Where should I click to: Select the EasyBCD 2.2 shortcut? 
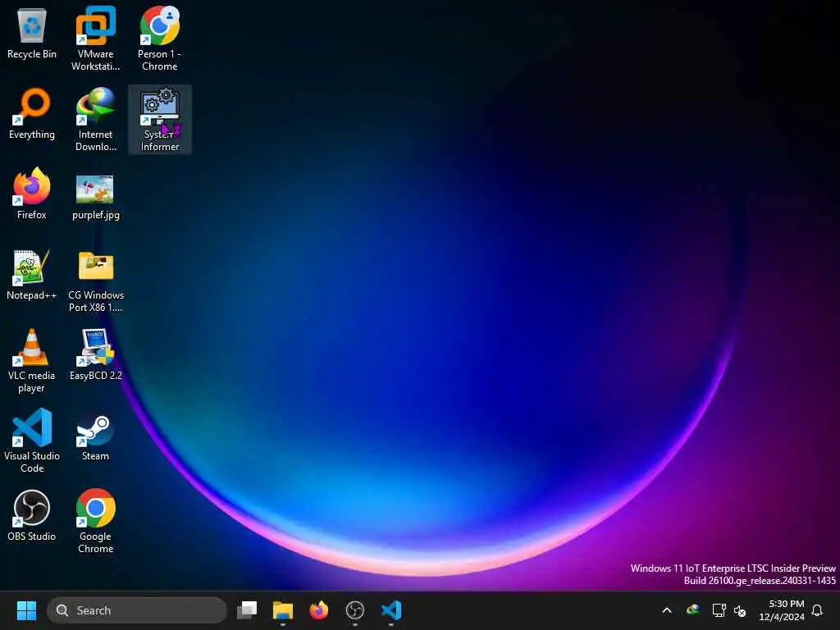point(95,354)
